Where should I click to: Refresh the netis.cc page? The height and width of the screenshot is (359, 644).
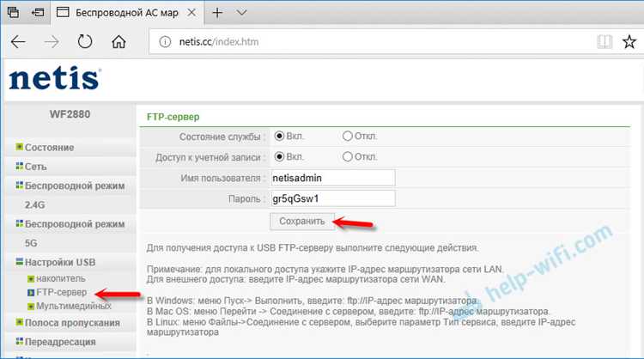pos(85,41)
